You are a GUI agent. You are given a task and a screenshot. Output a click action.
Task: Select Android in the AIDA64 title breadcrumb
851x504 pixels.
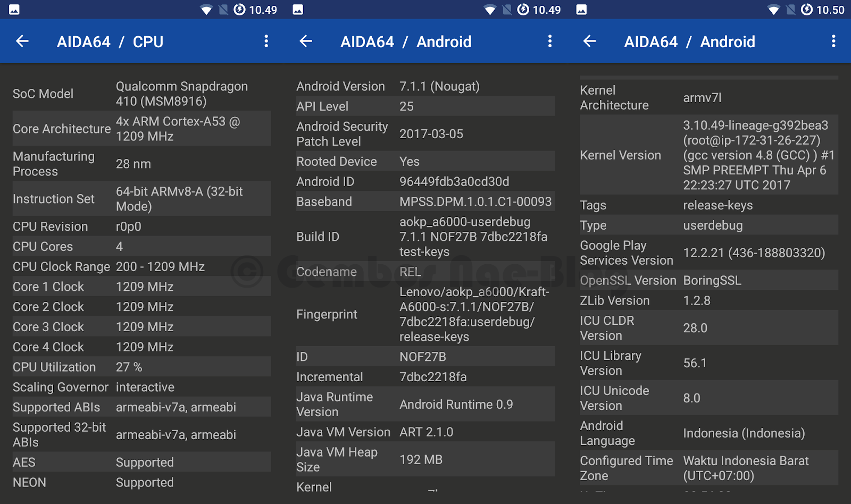click(x=444, y=41)
